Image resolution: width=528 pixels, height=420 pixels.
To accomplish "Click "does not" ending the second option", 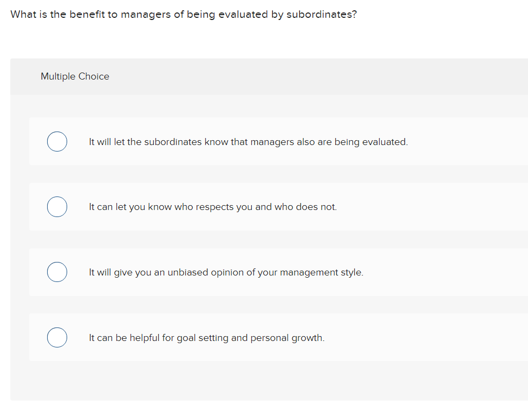I will coord(316,207).
